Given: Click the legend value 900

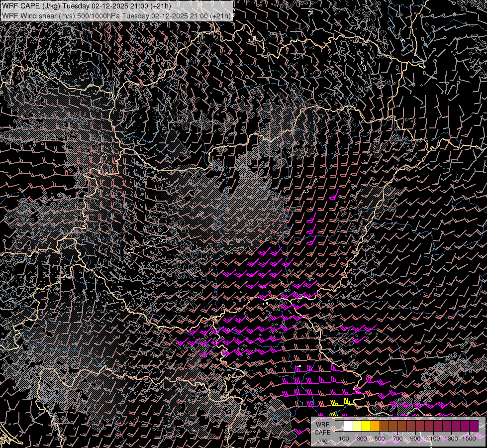Looking at the screenshot, I should click(415, 439).
